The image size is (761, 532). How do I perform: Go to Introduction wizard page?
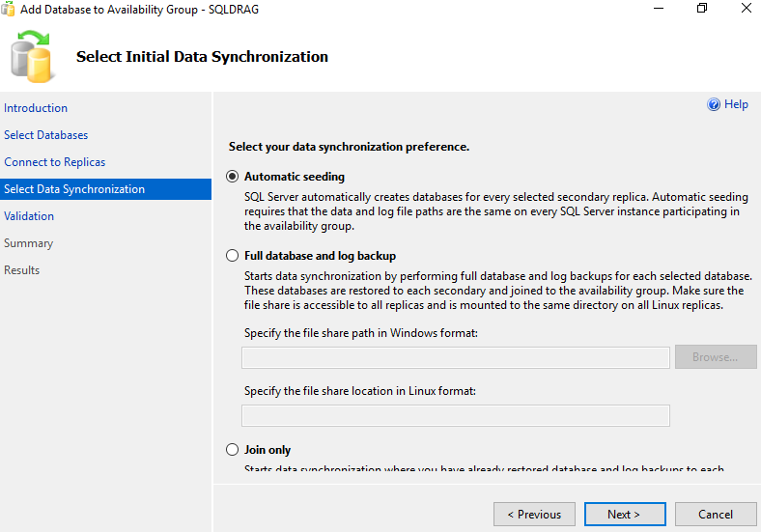36,108
